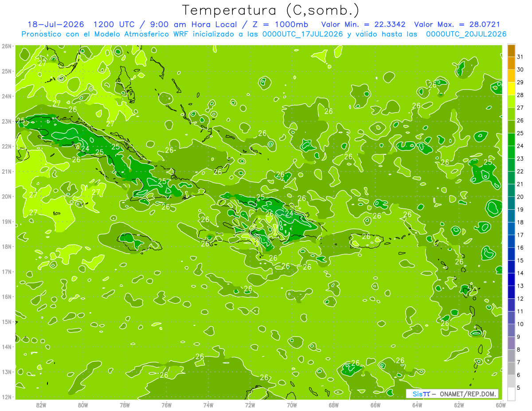
Task: Click the yellow color bar segment between 28 and 29
Action: pos(511,89)
